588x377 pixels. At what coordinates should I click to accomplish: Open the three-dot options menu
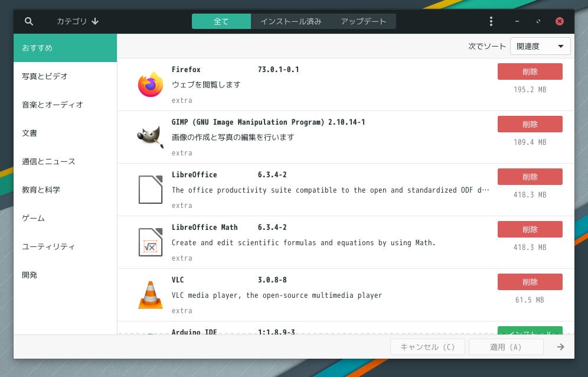pyautogui.click(x=491, y=21)
